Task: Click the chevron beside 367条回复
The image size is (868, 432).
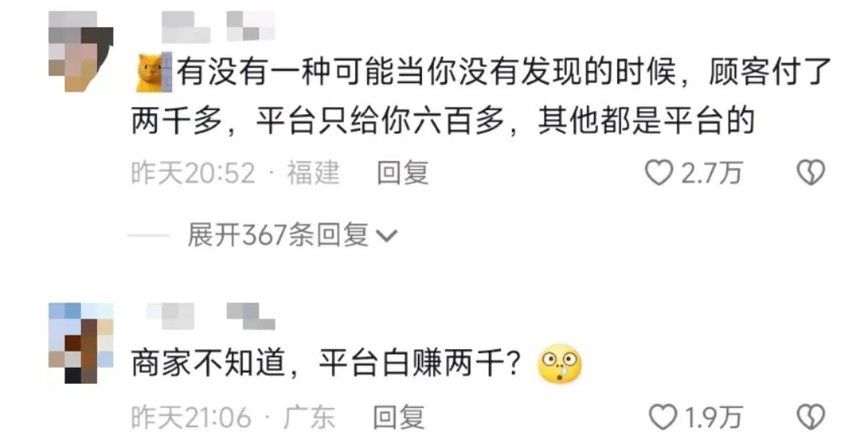Action: click(x=387, y=237)
